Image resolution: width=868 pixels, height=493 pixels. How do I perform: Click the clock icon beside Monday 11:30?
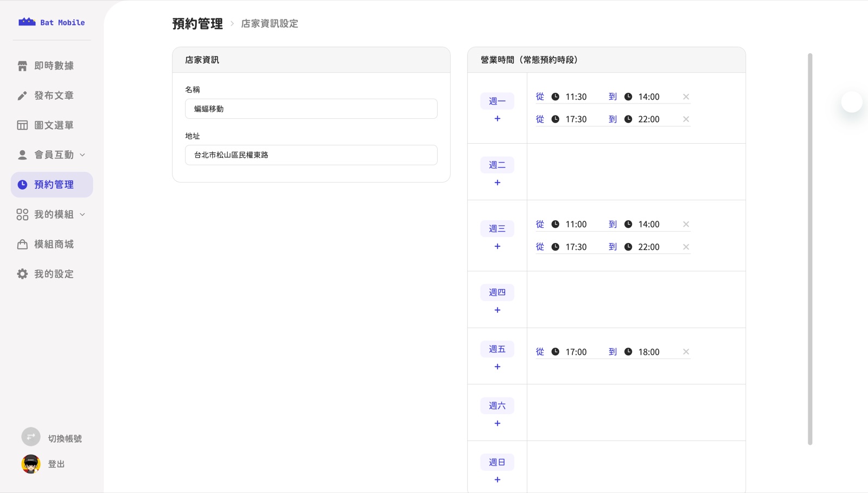(x=556, y=97)
